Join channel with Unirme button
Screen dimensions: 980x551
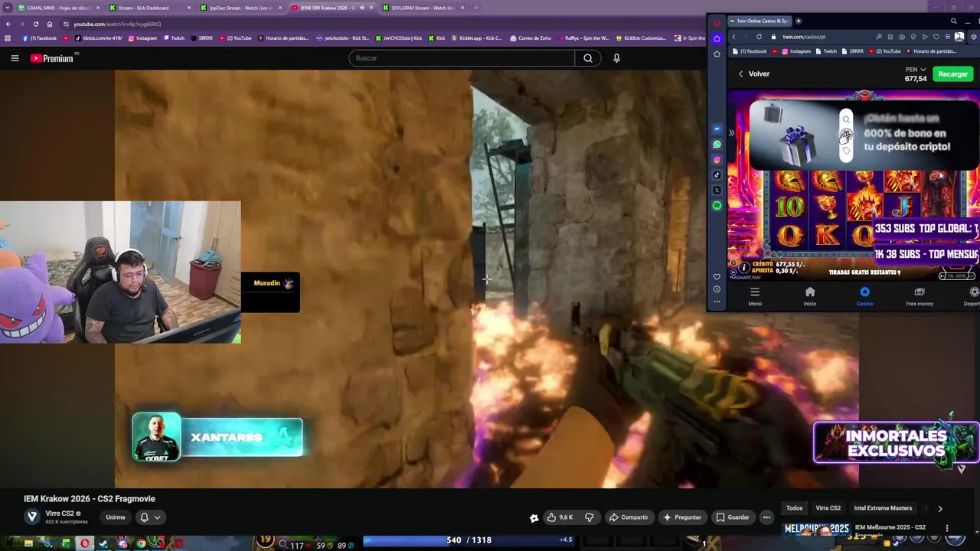tap(116, 517)
